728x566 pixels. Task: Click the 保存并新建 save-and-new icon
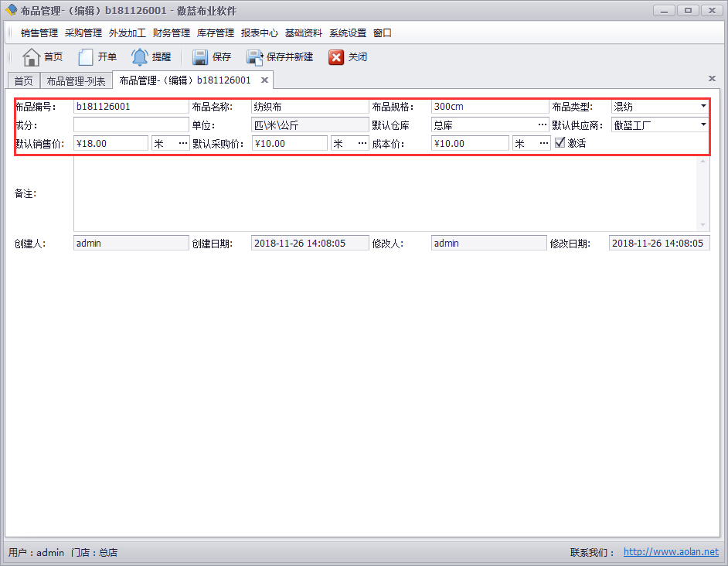tap(255, 57)
